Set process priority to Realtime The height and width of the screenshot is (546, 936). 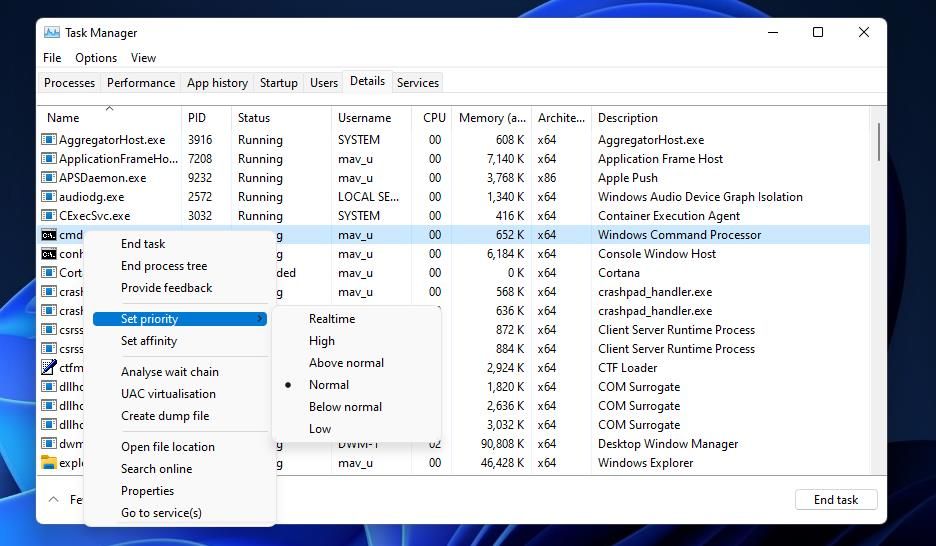332,319
